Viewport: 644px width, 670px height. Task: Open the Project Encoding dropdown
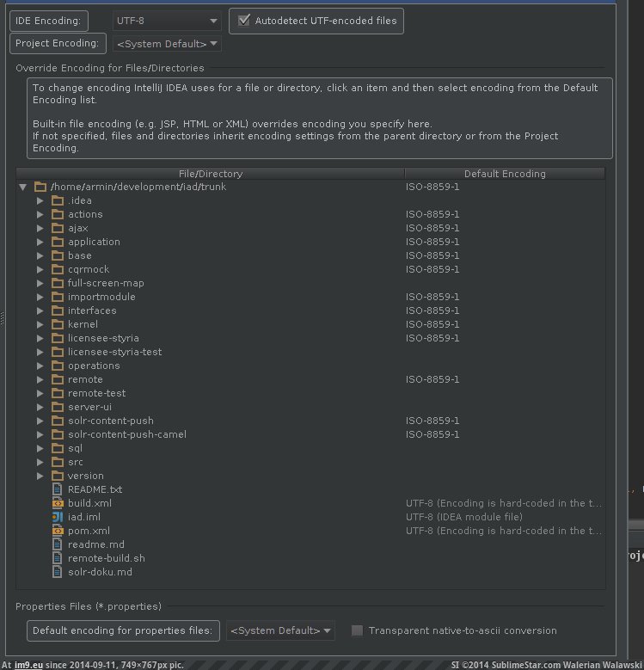167,43
